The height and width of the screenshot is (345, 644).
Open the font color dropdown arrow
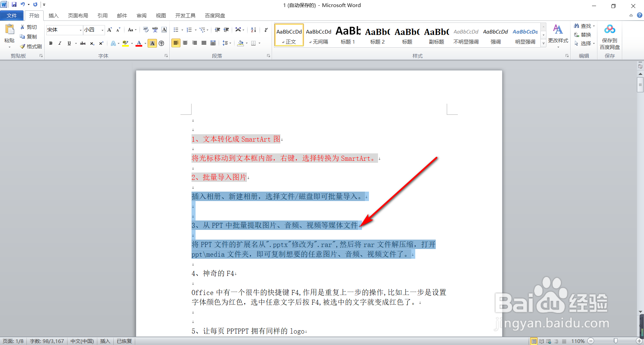[145, 43]
